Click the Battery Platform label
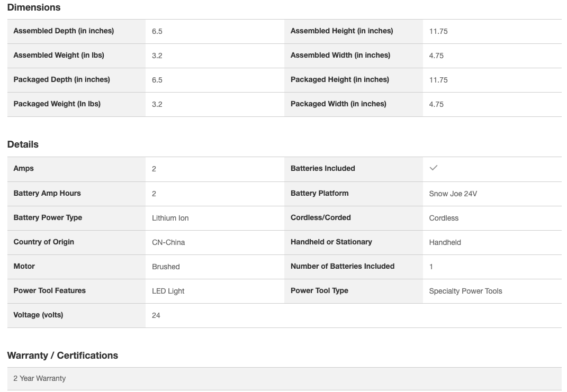The image size is (567, 392). click(x=319, y=194)
